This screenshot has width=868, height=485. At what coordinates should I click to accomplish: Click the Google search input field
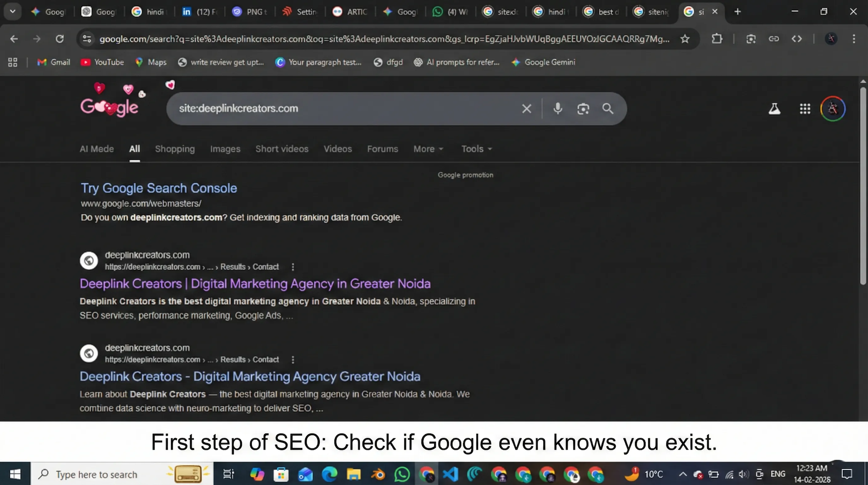(337, 109)
